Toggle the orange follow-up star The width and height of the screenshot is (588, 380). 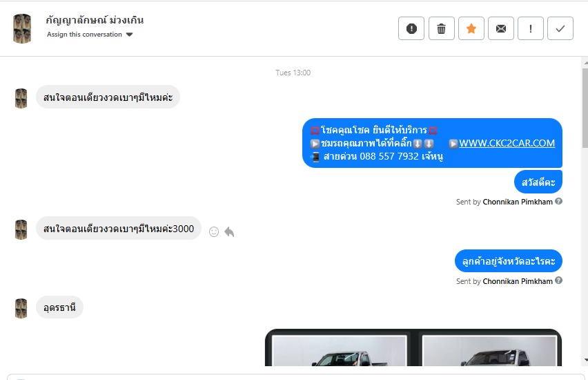pos(471,28)
